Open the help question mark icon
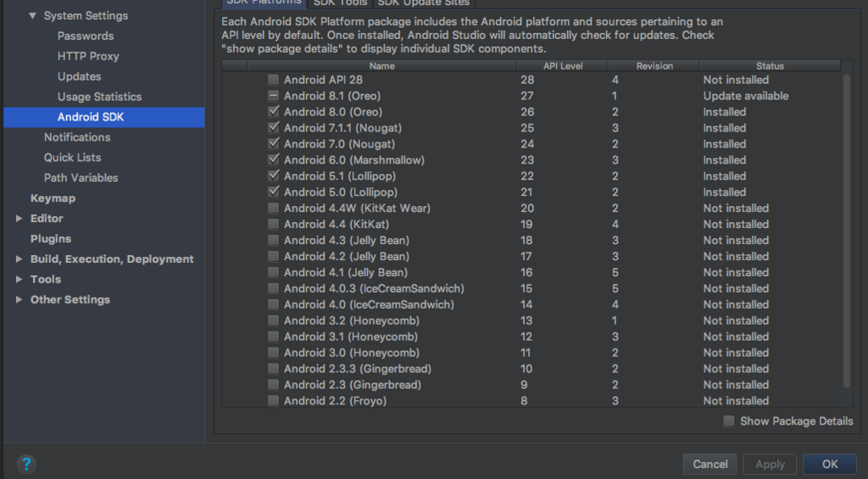Image resolution: width=868 pixels, height=479 pixels. pos(26,464)
